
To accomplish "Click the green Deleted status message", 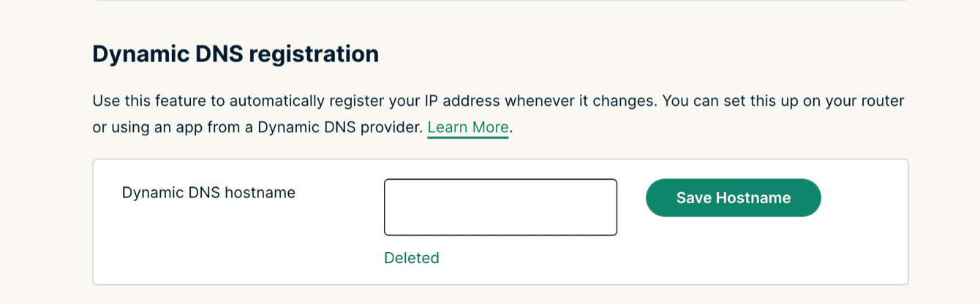I will click(x=412, y=258).
